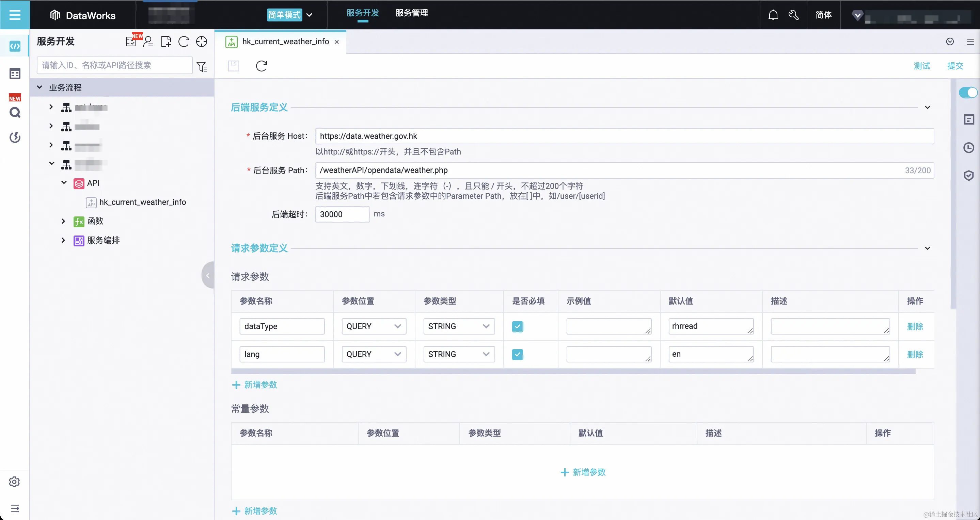Focus the API search input
This screenshot has height=520, width=980.
click(x=114, y=65)
